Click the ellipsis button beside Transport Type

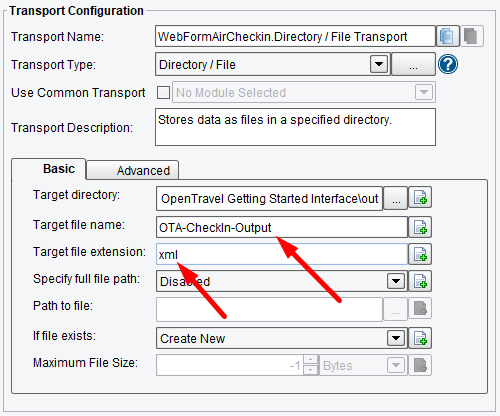point(413,64)
